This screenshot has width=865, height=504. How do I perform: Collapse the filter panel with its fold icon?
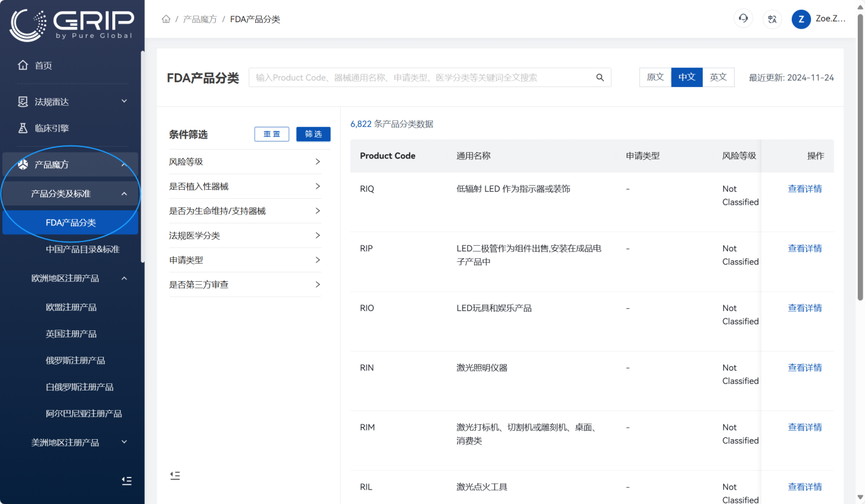(175, 475)
